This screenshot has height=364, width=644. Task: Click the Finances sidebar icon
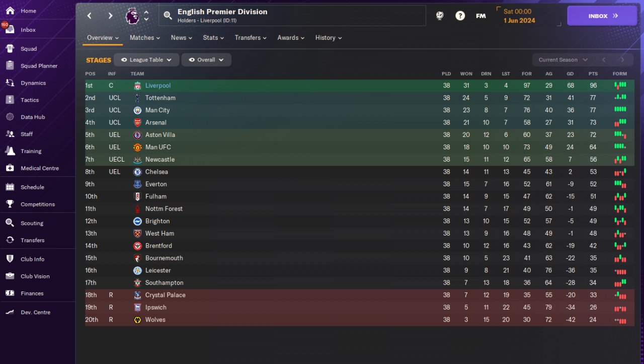pos(10,293)
